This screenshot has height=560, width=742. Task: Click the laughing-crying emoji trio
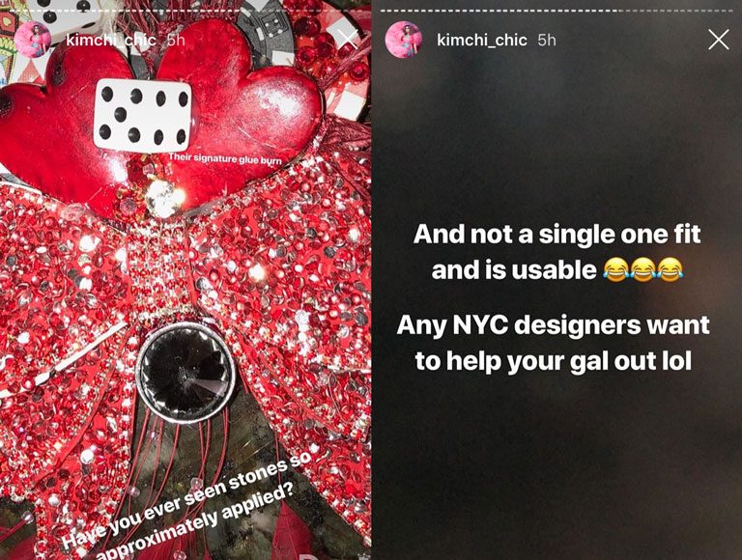point(643,269)
